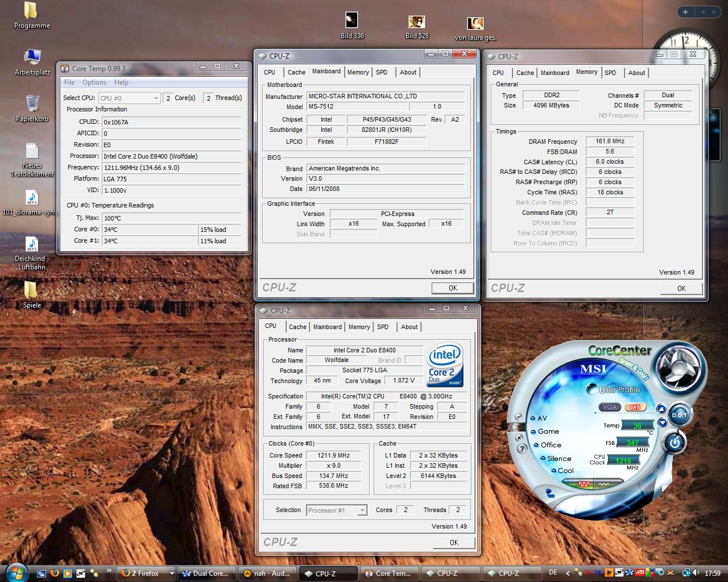Switch to CPU tab in the Mainboard CPU-Z window
Screen dimensions: 728x582
(270, 72)
